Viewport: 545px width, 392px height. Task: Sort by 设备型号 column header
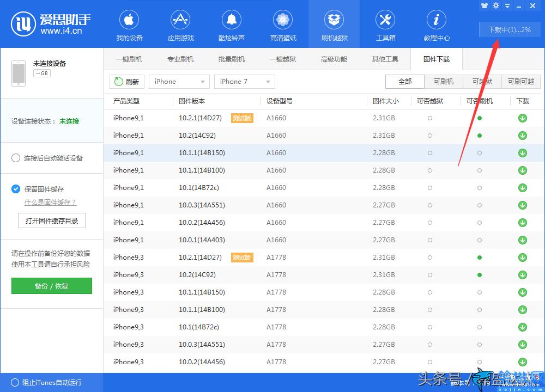tap(280, 101)
